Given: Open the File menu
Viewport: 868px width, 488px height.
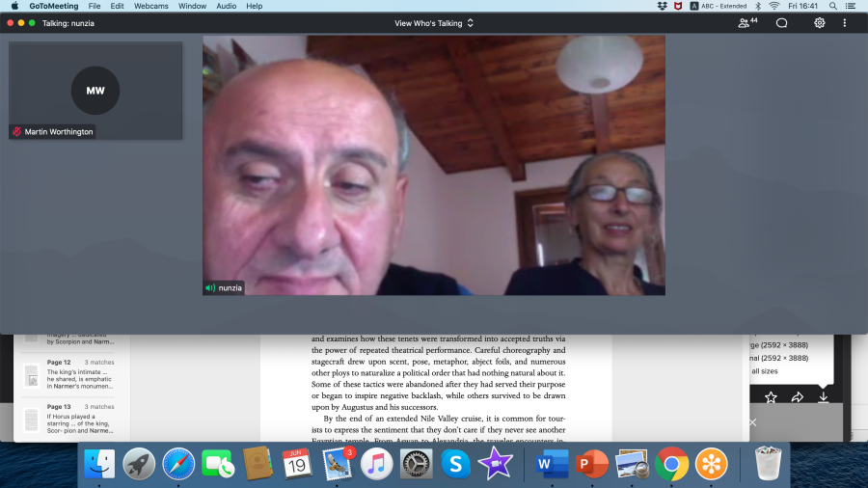Looking at the screenshot, I should (95, 6).
